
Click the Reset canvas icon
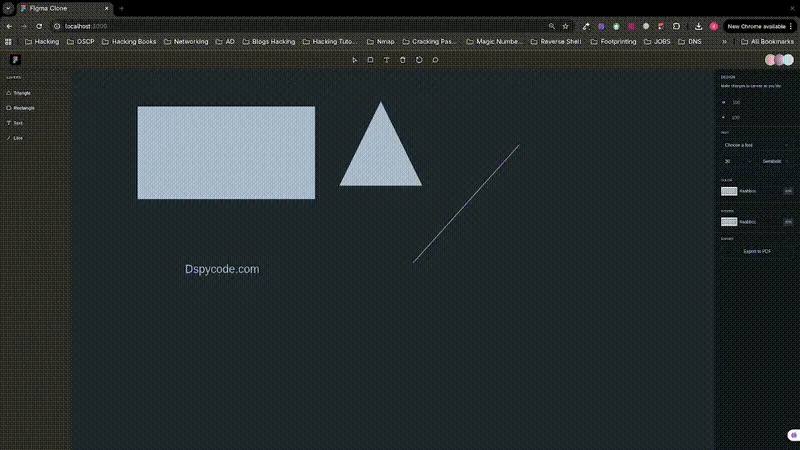(419, 60)
